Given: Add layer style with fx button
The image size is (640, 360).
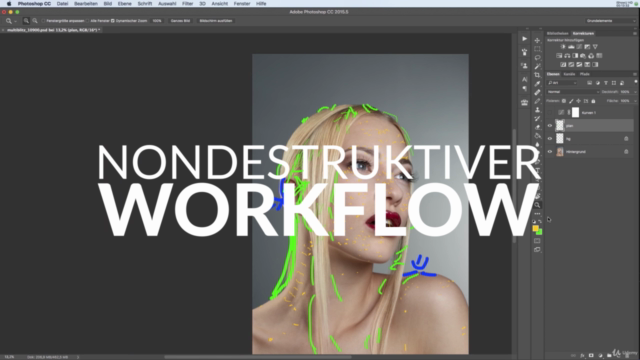Looking at the screenshot, I should [x=582, y=356].
